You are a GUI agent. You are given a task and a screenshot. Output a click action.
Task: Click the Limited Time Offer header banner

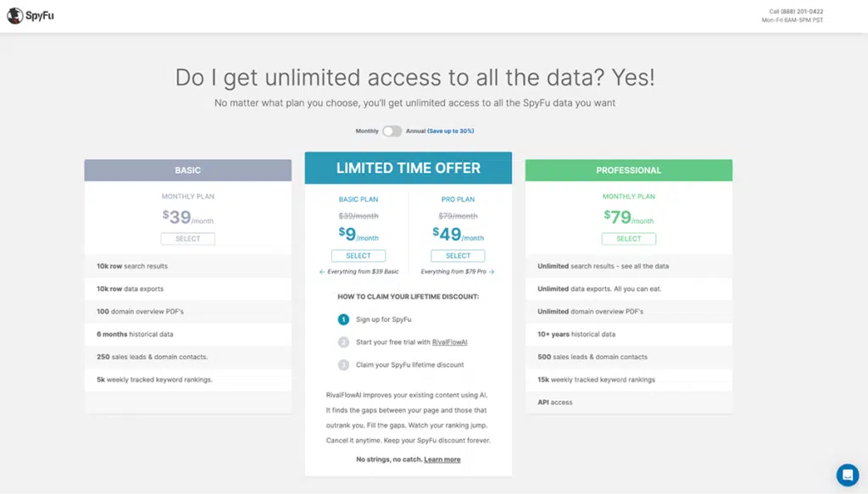click(x=409, y=168)
